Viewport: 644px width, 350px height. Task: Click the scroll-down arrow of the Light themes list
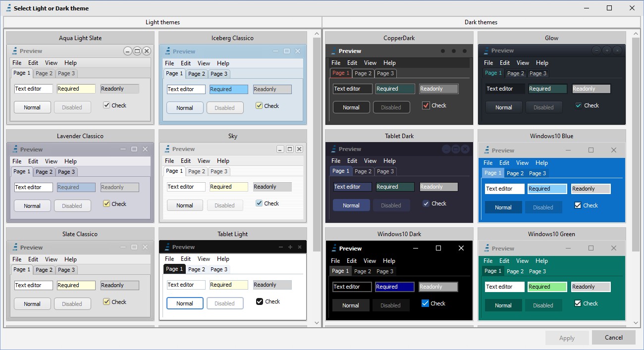pos(317,323)
